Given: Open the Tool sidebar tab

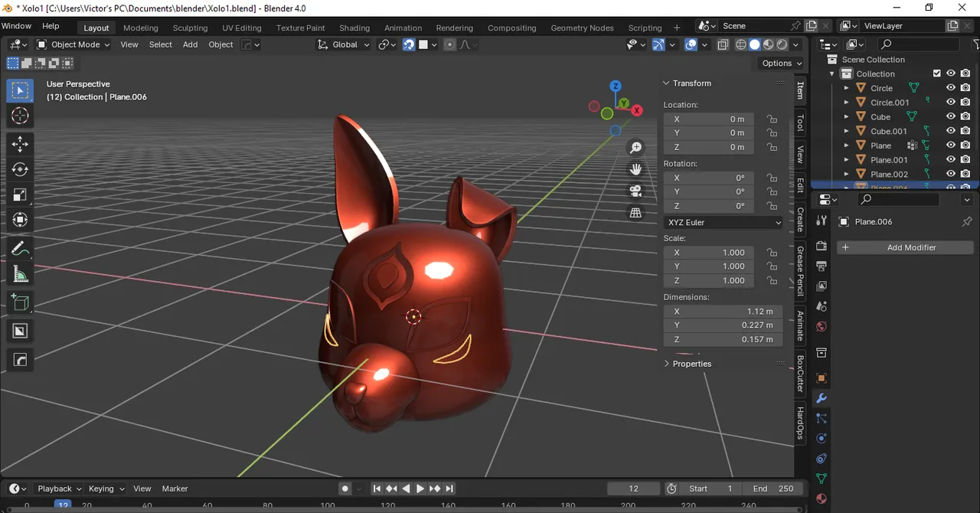Looking at the screenshot, I should (800, 123).
